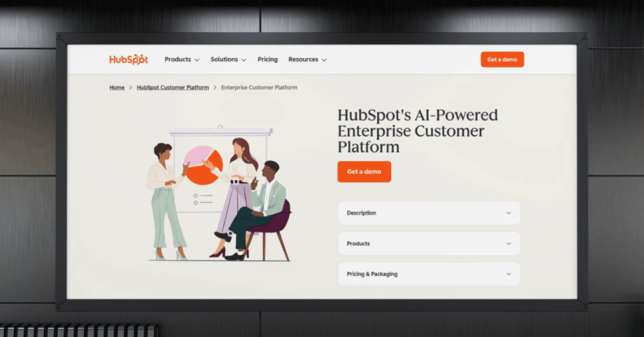This screenshot has width=644, height=337.
Task: Click the chevron next to Resources
Action: (324, 60)
